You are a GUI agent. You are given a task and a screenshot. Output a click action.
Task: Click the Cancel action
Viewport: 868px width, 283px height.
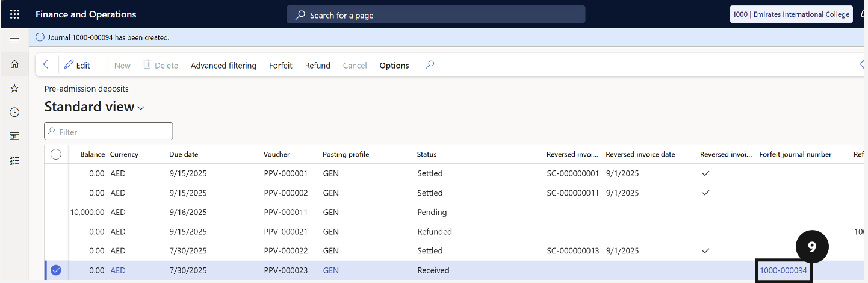click(355, 65)
